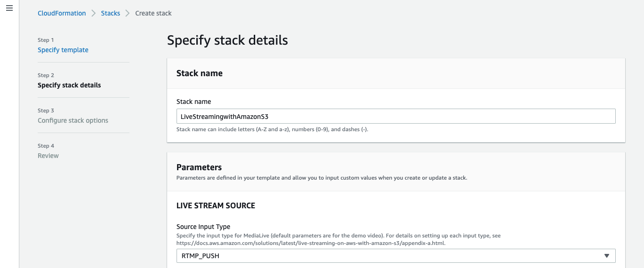Screen dimensions: 644x268
Task: Click the breadcrumb chevron after CloudFormation
Action: tap(94, 13)
